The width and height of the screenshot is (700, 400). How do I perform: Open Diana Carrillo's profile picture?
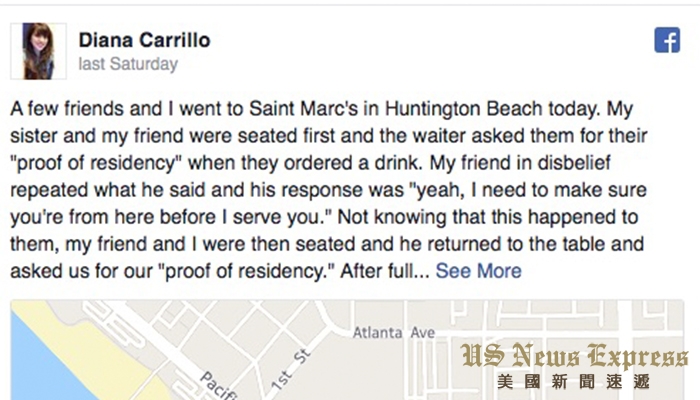pyautogui.click(x=38, y=51)
